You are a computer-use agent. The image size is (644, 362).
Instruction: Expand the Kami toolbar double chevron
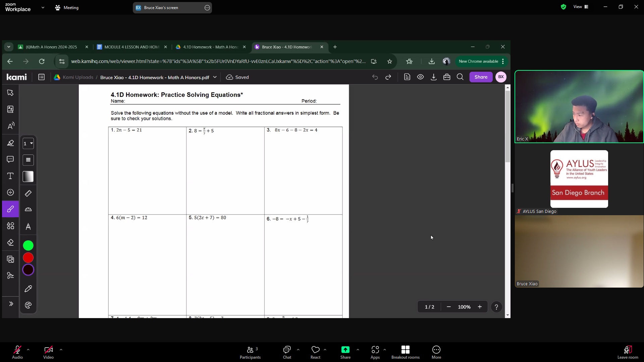11,304
